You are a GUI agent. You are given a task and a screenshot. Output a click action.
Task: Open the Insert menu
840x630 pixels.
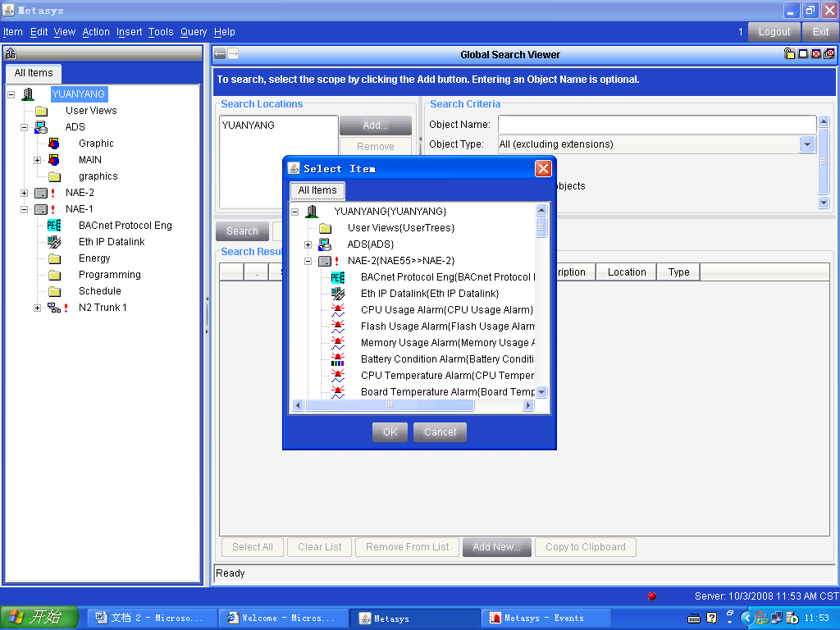point(130,32)
